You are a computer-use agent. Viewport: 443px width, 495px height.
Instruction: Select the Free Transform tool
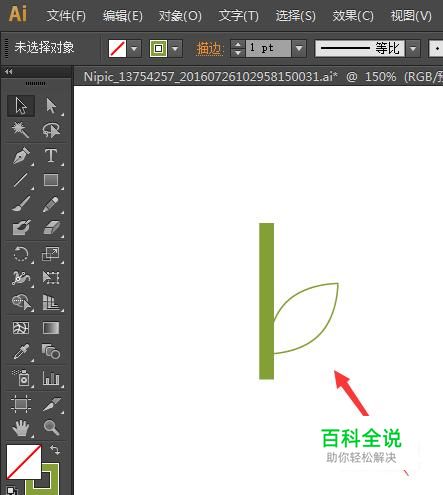51,278
